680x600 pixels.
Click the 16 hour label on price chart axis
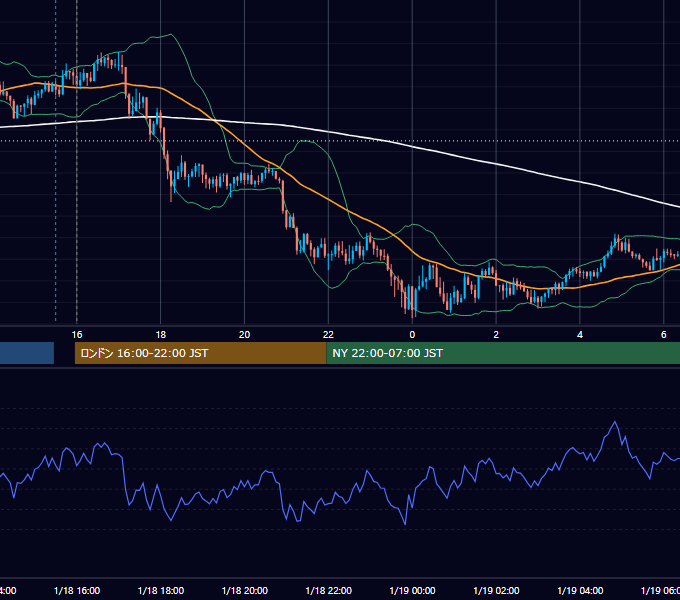point(77,335)
